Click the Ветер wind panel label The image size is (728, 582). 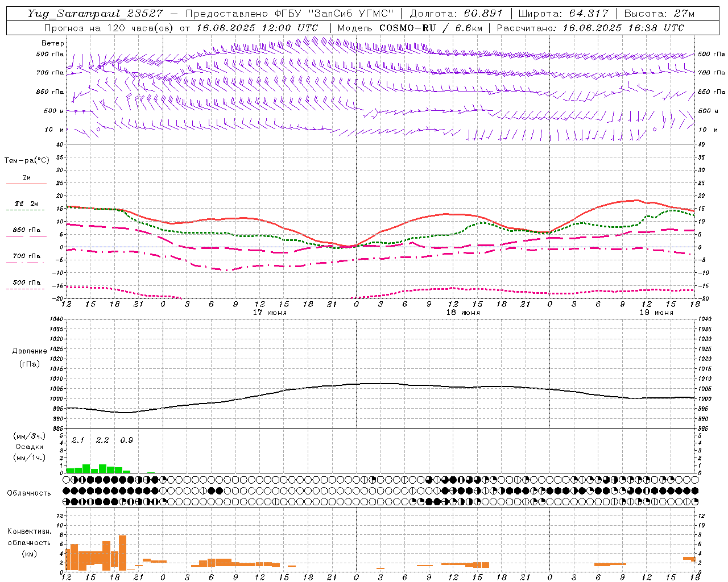53,43
